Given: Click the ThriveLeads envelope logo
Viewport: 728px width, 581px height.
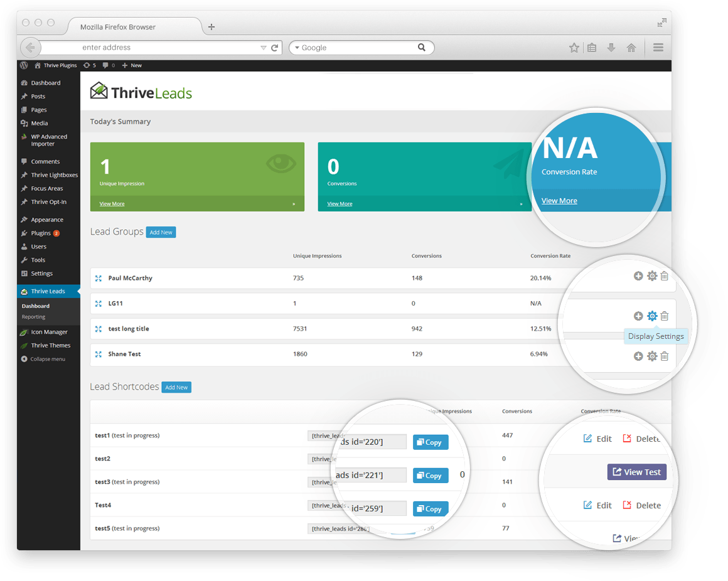Looking at the screenshot, I should coord(99,90).
